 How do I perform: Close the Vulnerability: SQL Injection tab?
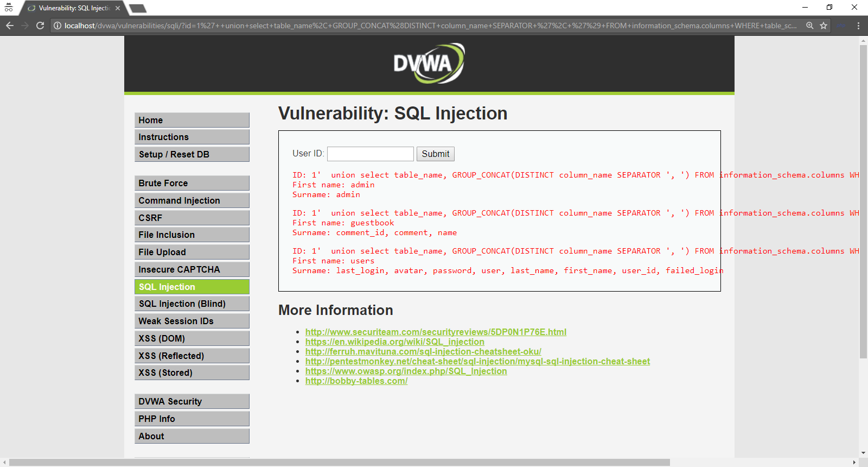(x=118, y=8)
